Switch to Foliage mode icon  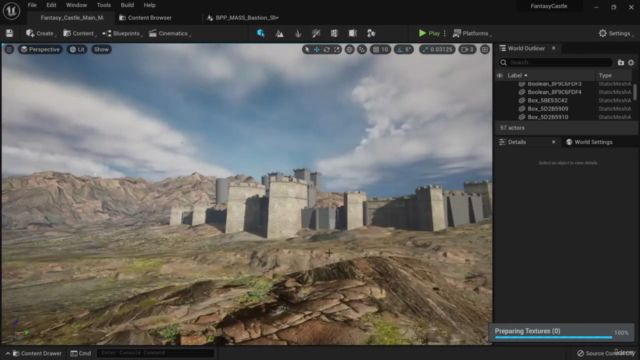[298, 33]
